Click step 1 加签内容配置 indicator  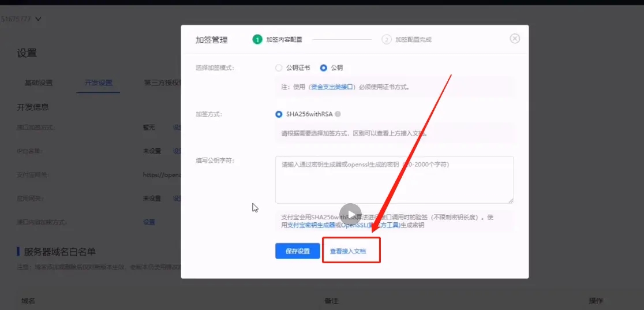point(278,39)
